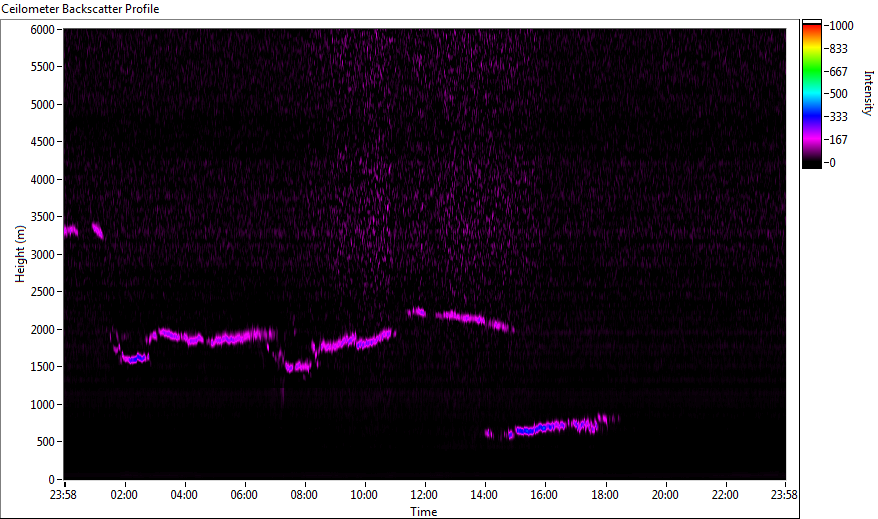Viewport: 878px width, 519px height.
Task: Click the 5000 height axis tick
Action: [43, 105]
